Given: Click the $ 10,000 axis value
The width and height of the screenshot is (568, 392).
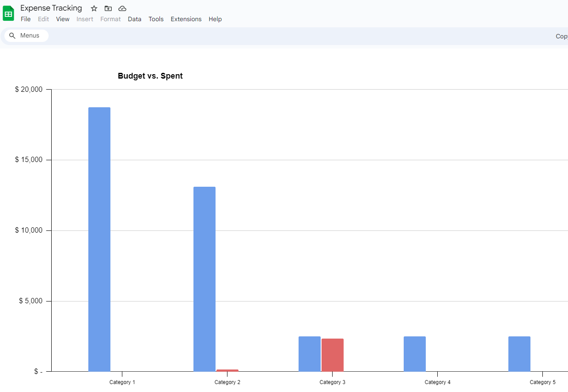Looking at the screenshot, I should pyautogui.click(x=29, y=230).
